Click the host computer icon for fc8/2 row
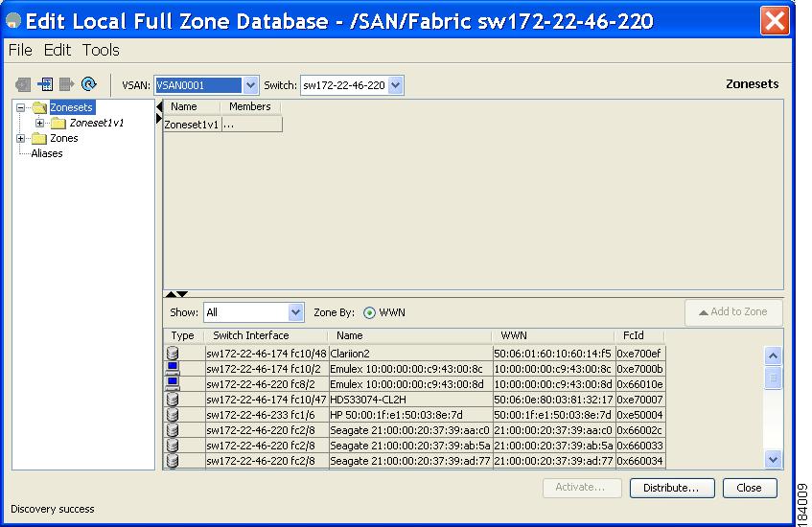The width and height of the screenshot is (812, 527). pos(173,383)
